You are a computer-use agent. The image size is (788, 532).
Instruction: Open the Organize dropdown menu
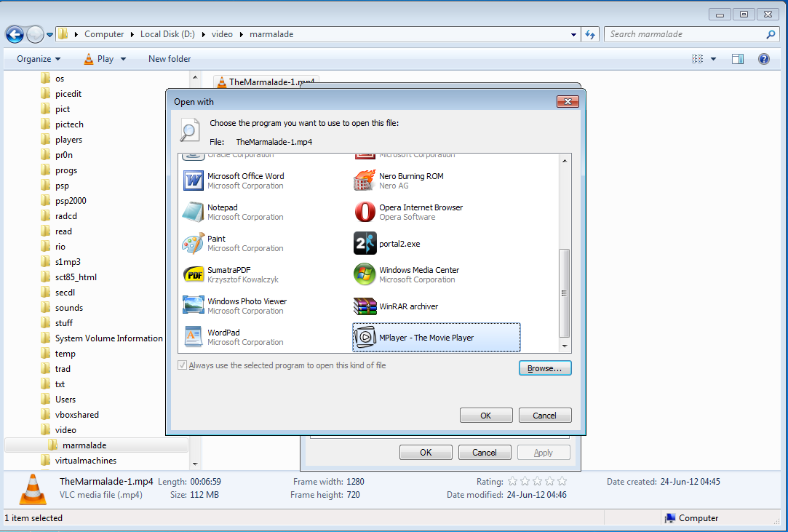tap(39, 59)
